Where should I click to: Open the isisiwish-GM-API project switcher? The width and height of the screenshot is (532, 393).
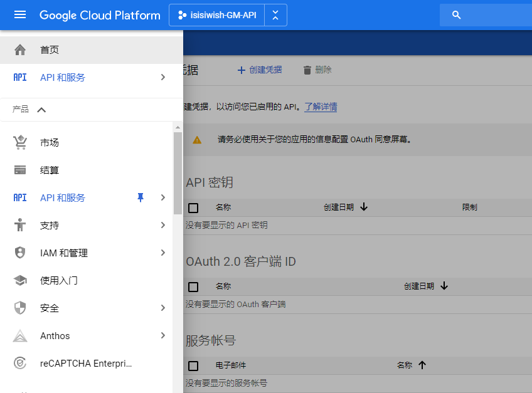[x=216, y=14]
